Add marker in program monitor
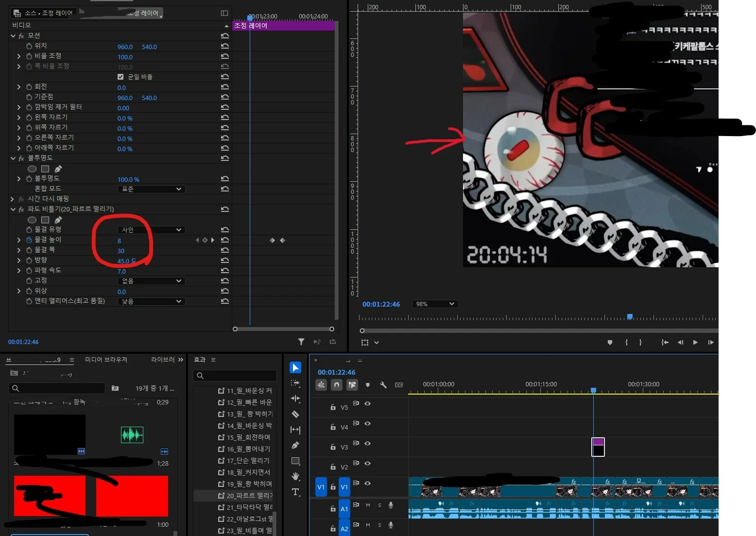756x536 pixels. coord(610,343)
